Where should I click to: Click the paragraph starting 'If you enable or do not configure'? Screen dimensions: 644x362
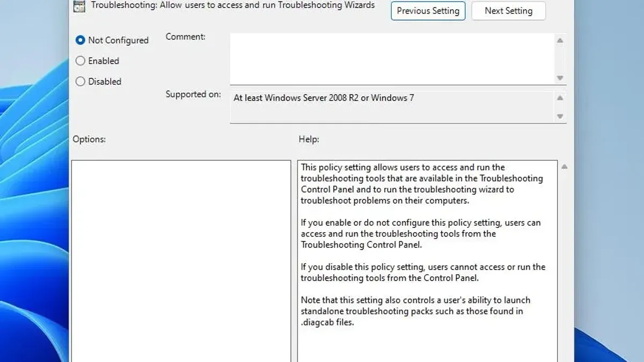[x=421, y=234]
